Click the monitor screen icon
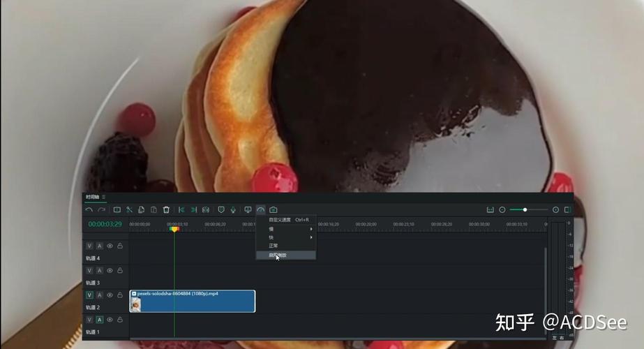The image size is (644, 349). click(x=248, y=209)
